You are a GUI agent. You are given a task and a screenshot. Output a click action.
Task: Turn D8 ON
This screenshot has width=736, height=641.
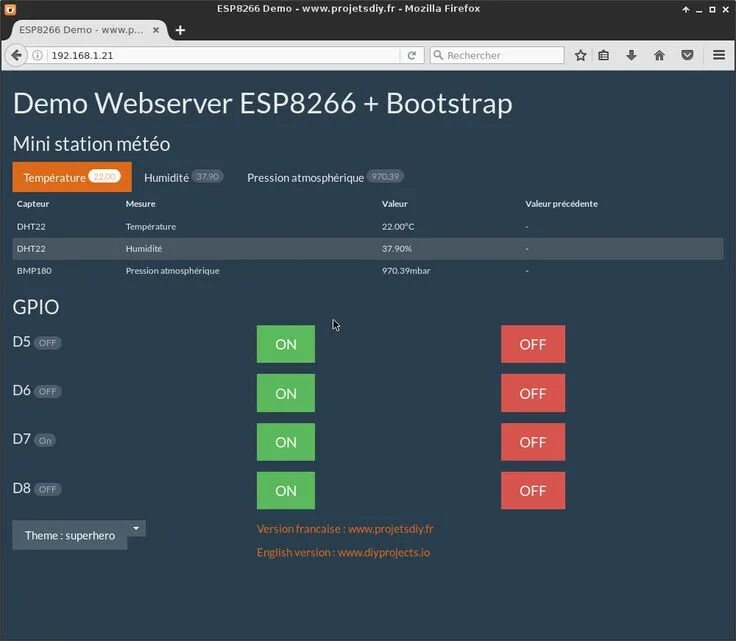coord(286,490)
